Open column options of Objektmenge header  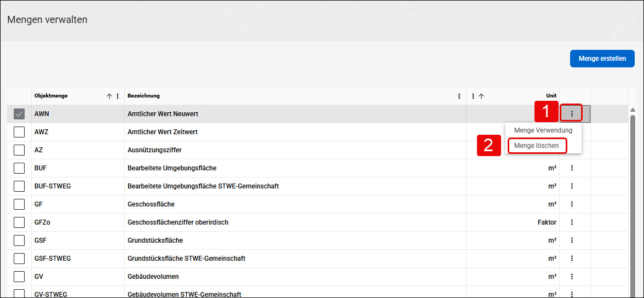click(x=118, y=96)
